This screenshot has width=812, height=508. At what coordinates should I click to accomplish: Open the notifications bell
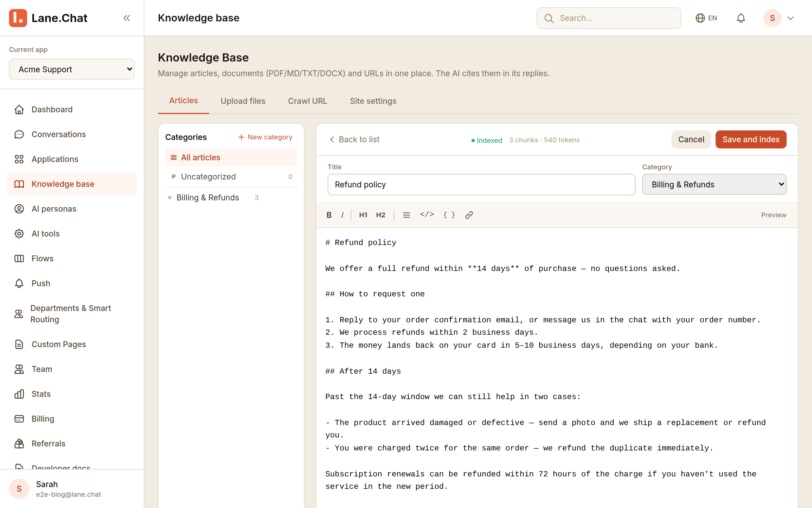click(x=741, y=18)
